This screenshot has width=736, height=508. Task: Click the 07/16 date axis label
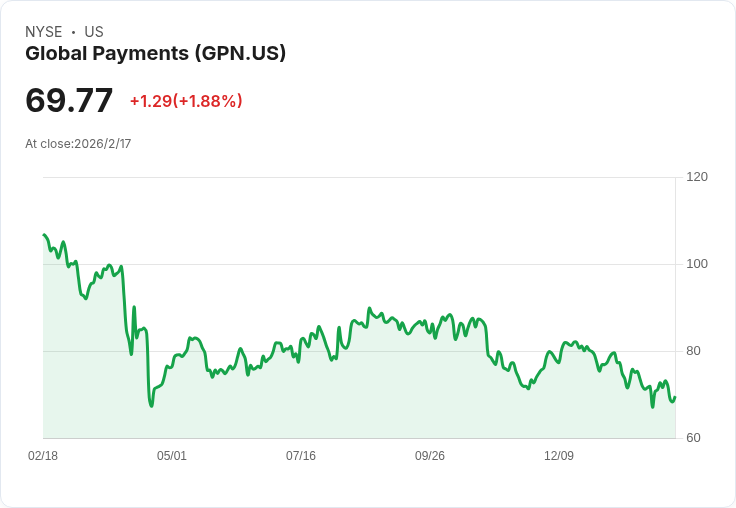point(301,455)
